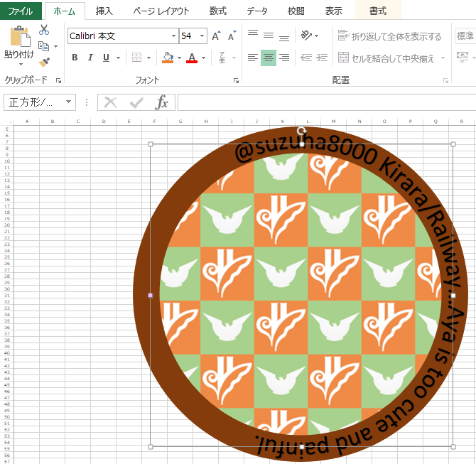Decrease font size with small A

click(x=232, y=36)
